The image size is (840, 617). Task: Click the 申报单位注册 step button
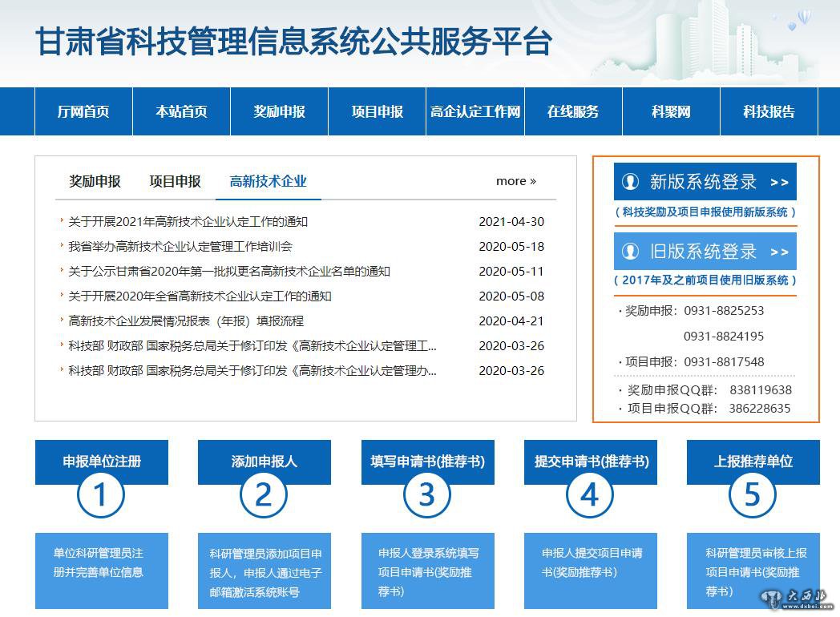102,462
